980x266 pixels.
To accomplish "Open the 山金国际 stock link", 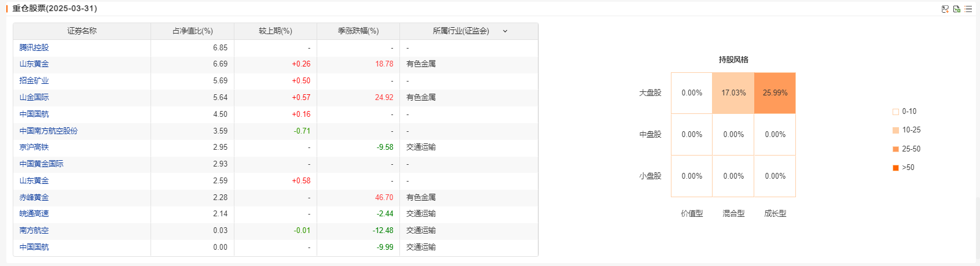I will (34, 98).
